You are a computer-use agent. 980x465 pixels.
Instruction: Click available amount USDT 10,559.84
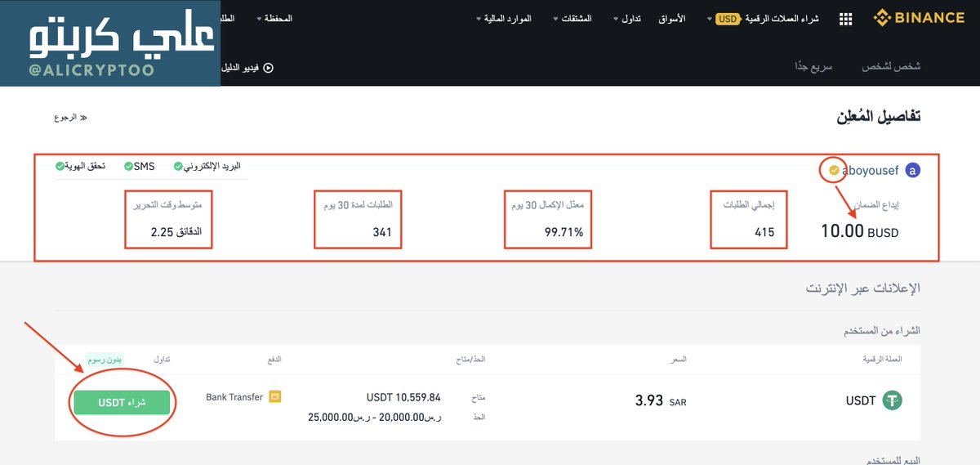[x=403, y=398]
